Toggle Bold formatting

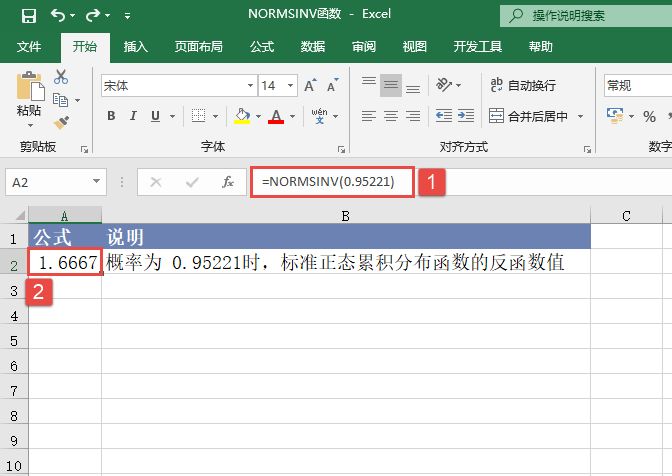[x=111, y=116]
